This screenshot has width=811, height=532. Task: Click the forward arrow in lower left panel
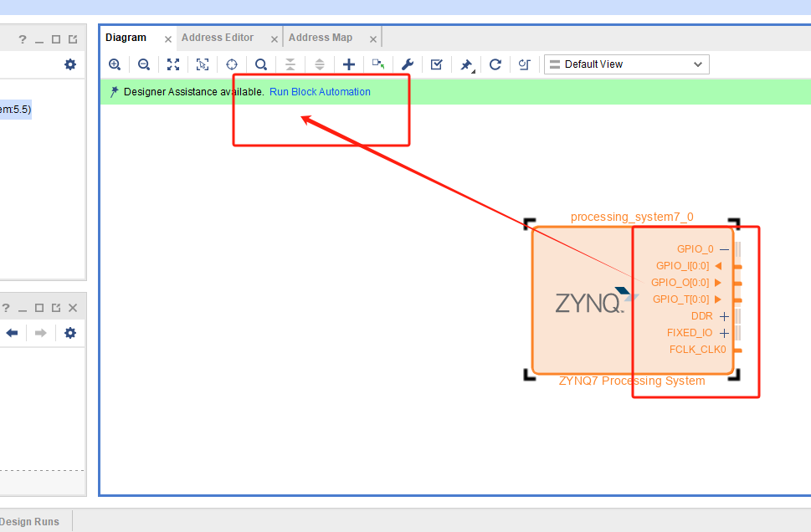41,333
